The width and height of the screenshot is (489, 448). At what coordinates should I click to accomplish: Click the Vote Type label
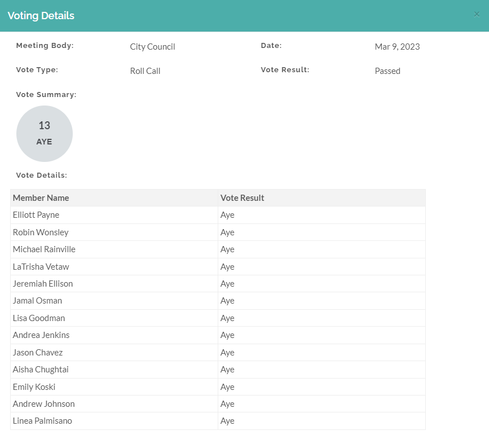(x=37, y=70)
